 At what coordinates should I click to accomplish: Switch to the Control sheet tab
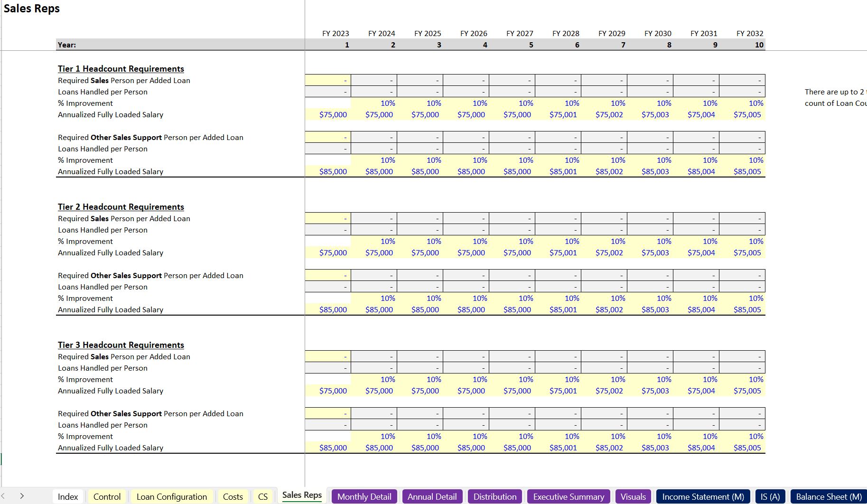point(107,496)
